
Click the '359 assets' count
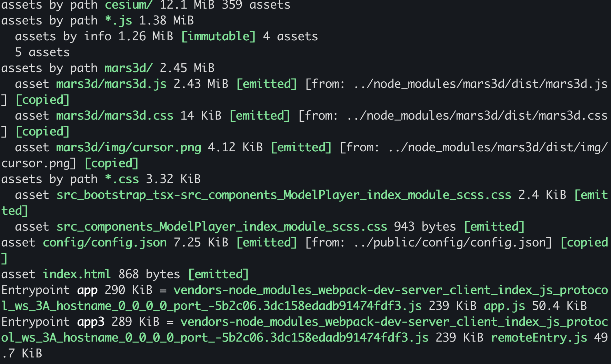pyautogui.click(x=256, y=5)
